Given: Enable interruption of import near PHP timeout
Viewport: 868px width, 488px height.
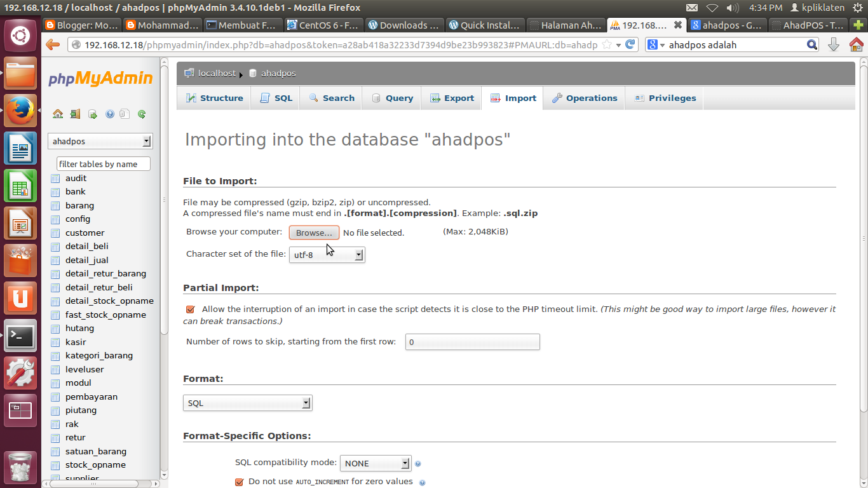Looking at the screenshot, I should [x=190, y=309].
